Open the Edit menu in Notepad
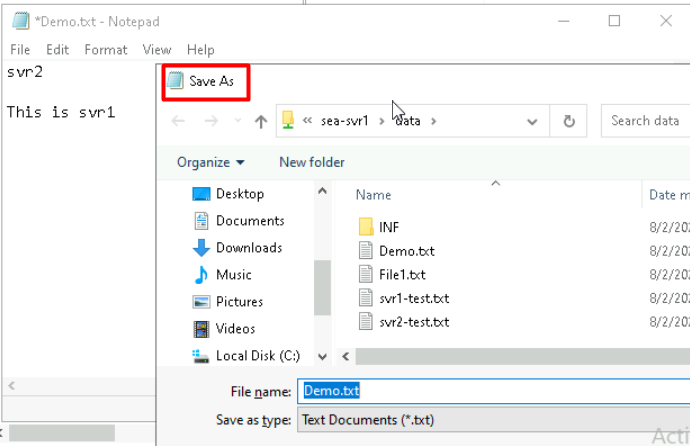 57,50
